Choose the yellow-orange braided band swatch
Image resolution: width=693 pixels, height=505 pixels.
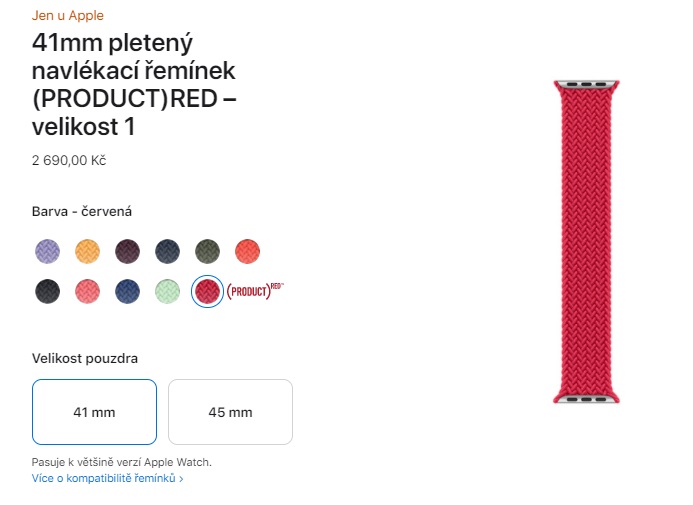(x=87, y=251)
